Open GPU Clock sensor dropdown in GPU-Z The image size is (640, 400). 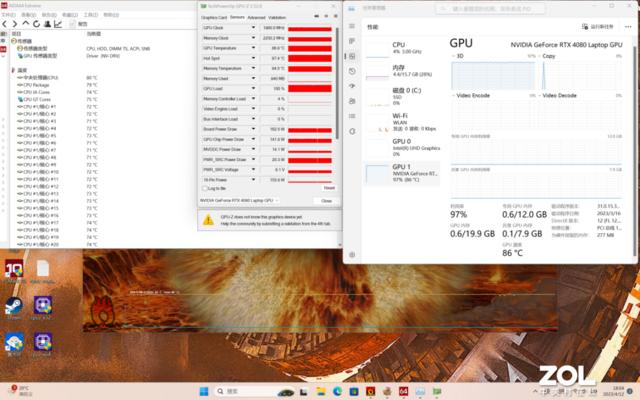(253, 28)
